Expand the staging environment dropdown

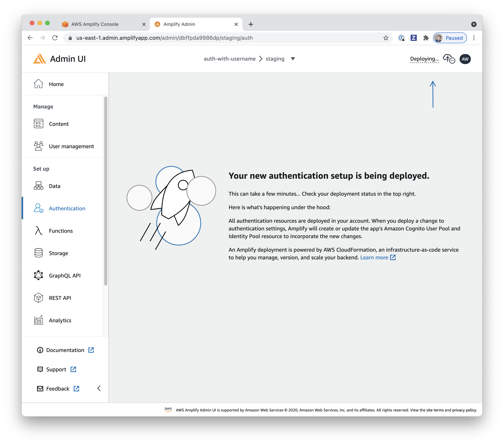[293, 59]
